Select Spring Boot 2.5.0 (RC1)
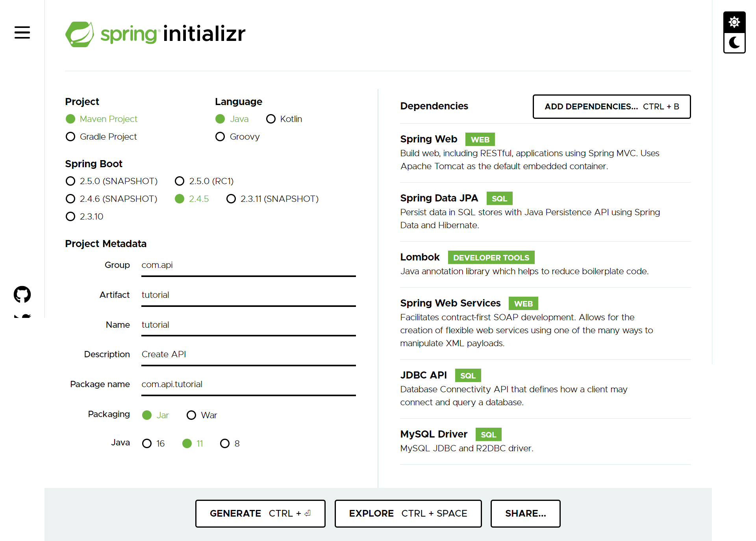756x541 pixels. coord(180,181)
